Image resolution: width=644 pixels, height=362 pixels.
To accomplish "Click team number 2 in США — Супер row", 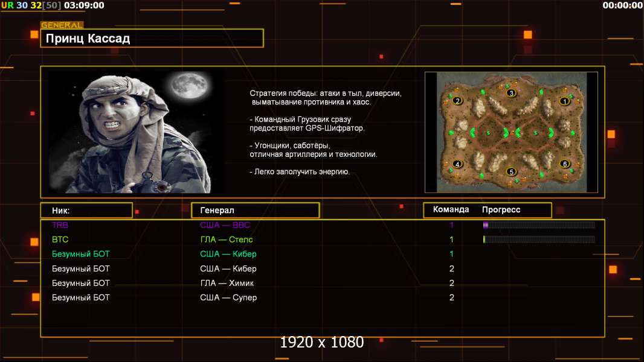I will coord(452,297).
